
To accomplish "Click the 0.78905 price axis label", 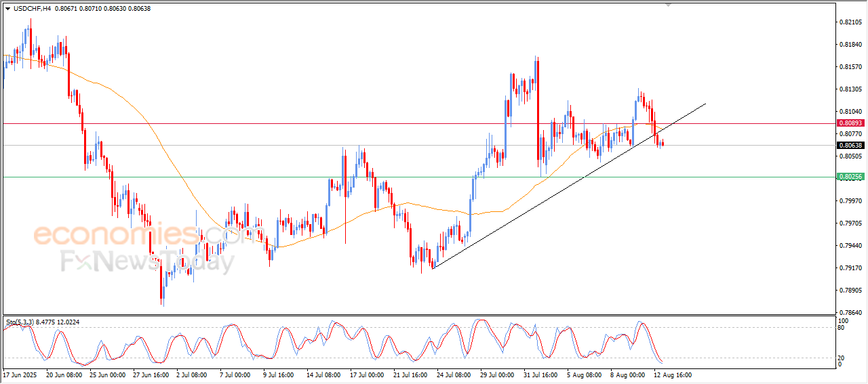I will pyautogui.click(x=850, y=291).
